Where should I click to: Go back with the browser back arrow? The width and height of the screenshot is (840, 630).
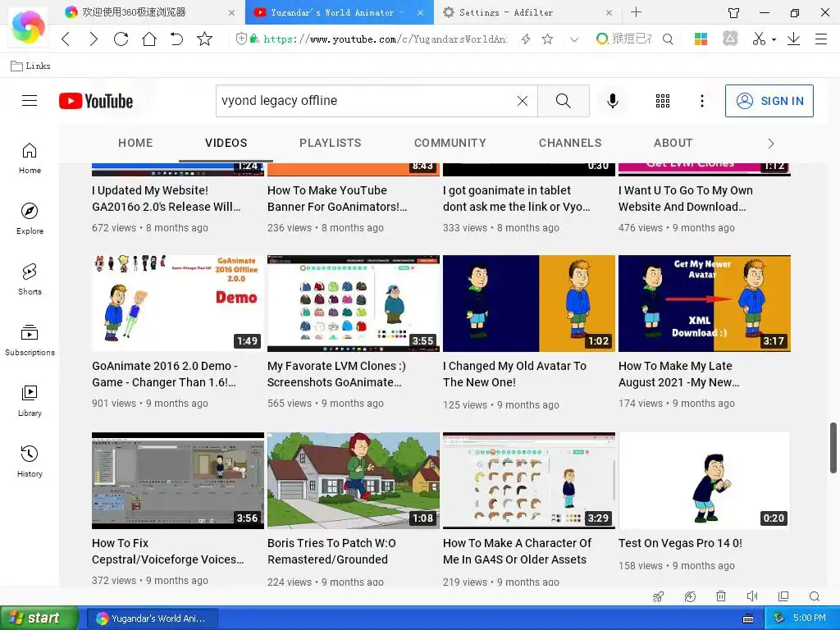tap(66, 39)
